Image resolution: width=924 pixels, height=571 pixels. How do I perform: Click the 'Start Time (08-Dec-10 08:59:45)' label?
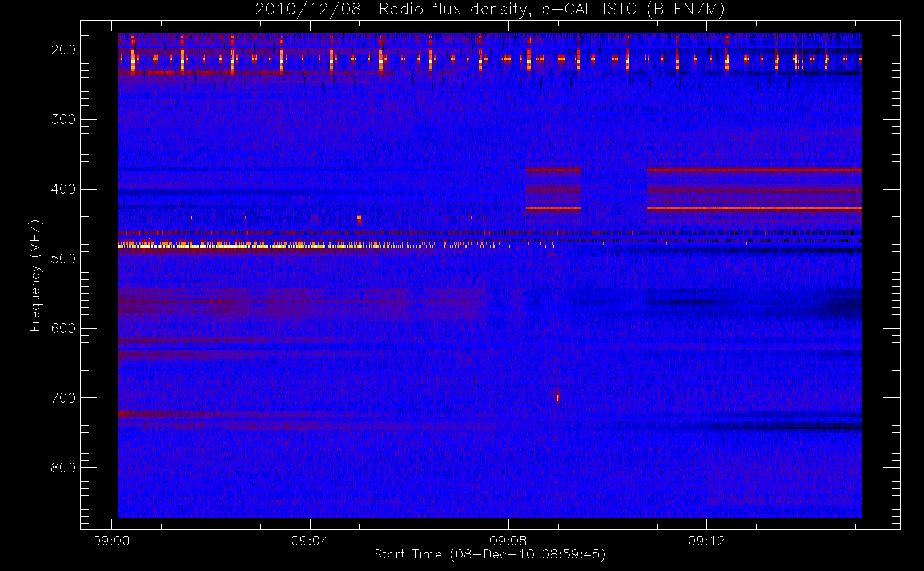(x=489, y=554)
